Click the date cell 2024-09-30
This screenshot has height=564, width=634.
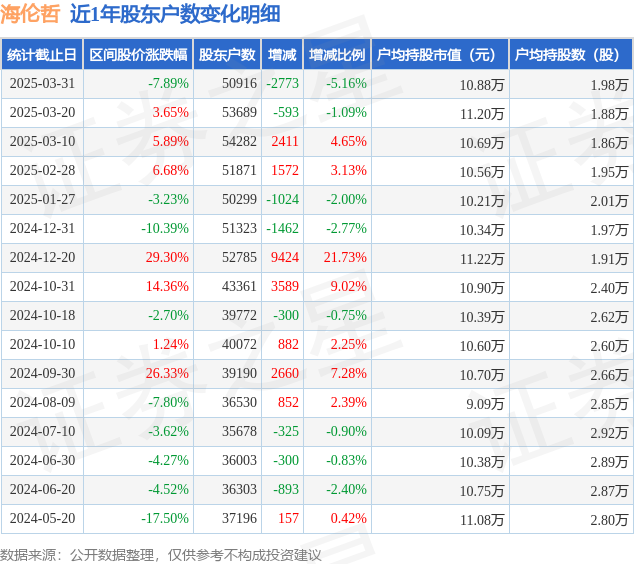coord(42,374)
